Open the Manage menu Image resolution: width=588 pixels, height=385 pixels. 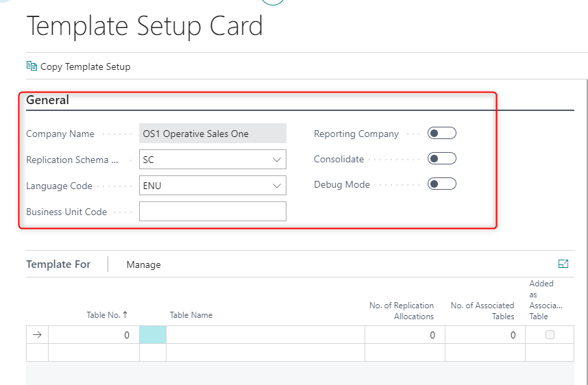[144, 264]
